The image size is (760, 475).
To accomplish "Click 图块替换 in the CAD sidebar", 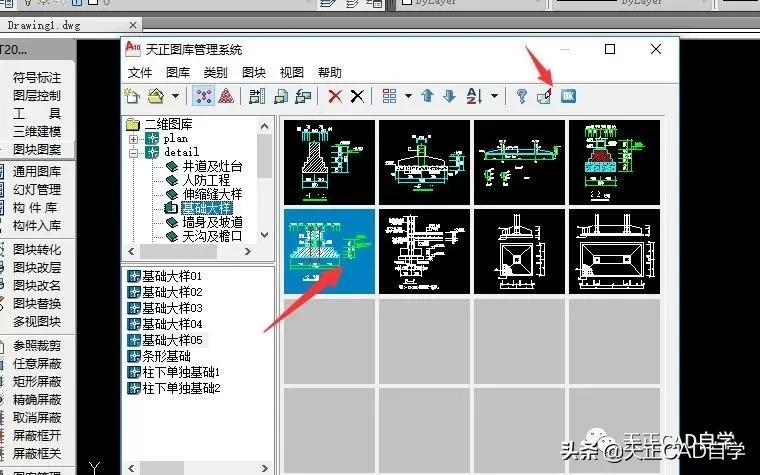I will coord(37,303).
